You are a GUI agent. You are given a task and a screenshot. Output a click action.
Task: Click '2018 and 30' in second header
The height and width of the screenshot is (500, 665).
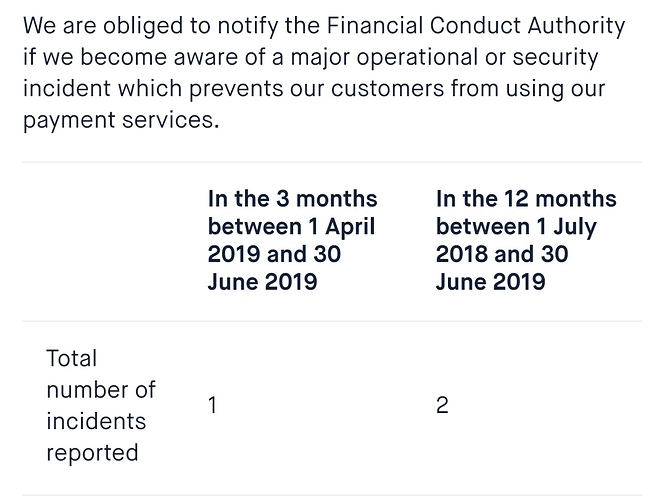click(x=502, y=254)
